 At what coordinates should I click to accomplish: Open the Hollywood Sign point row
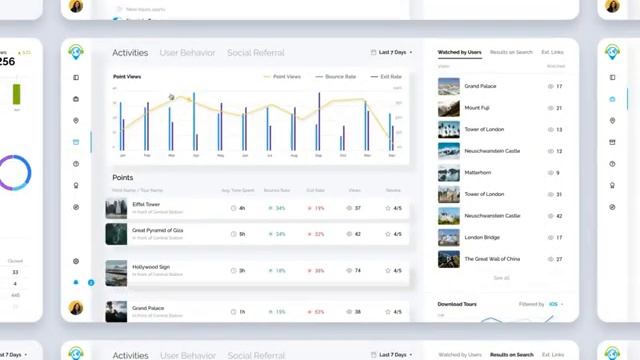257,273
